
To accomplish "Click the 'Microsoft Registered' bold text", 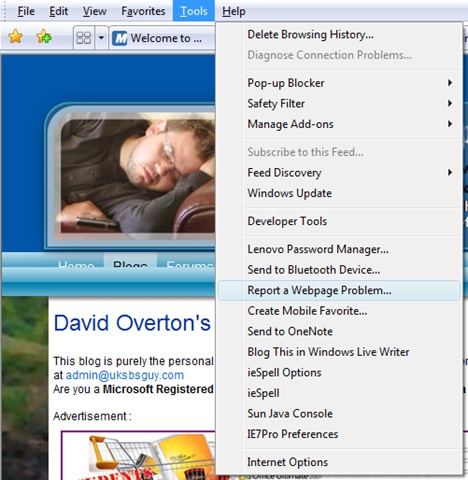I will (x=158, y=389).
